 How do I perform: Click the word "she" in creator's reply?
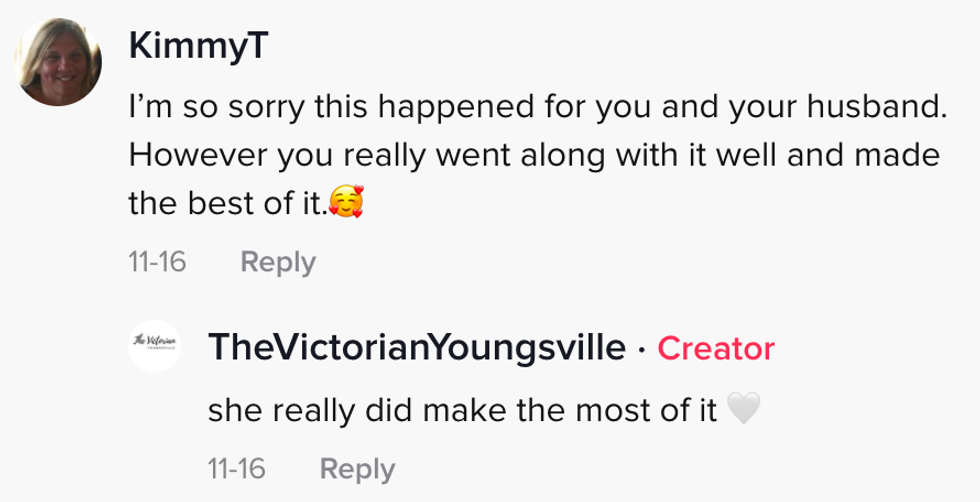[231, 409]
